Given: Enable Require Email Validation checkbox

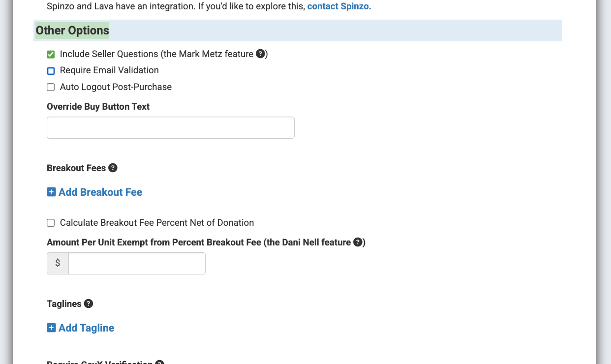Looking at the screenshot, I should click(x=51, y=71).
